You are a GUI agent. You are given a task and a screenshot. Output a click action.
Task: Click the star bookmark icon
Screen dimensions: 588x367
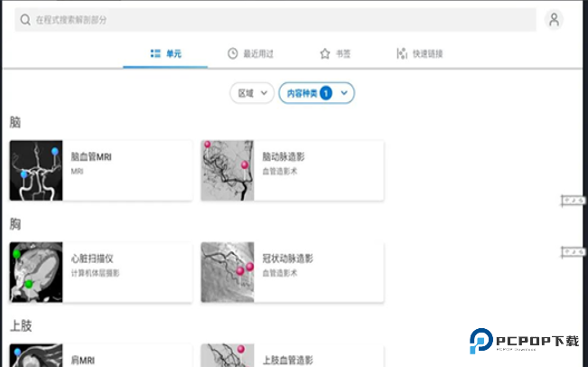pyautogui.click(x=325, y=53)
